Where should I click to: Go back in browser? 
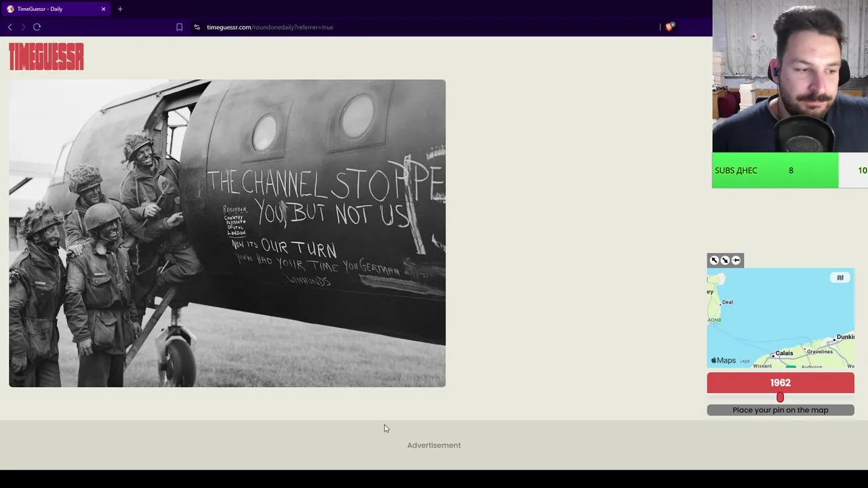pyautogui.click(x=9, y=27)
